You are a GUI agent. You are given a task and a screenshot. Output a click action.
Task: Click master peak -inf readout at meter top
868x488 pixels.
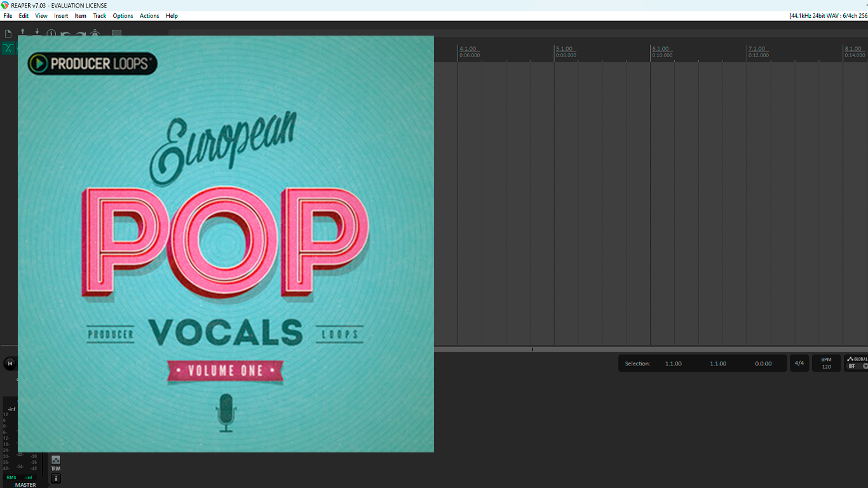click(x=11, y=409)
